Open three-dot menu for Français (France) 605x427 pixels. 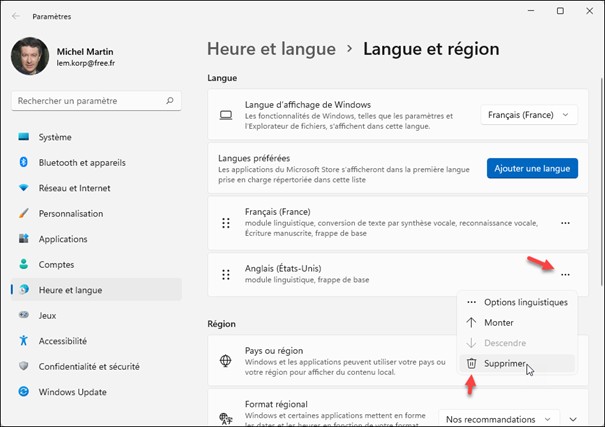pos(565,223)
